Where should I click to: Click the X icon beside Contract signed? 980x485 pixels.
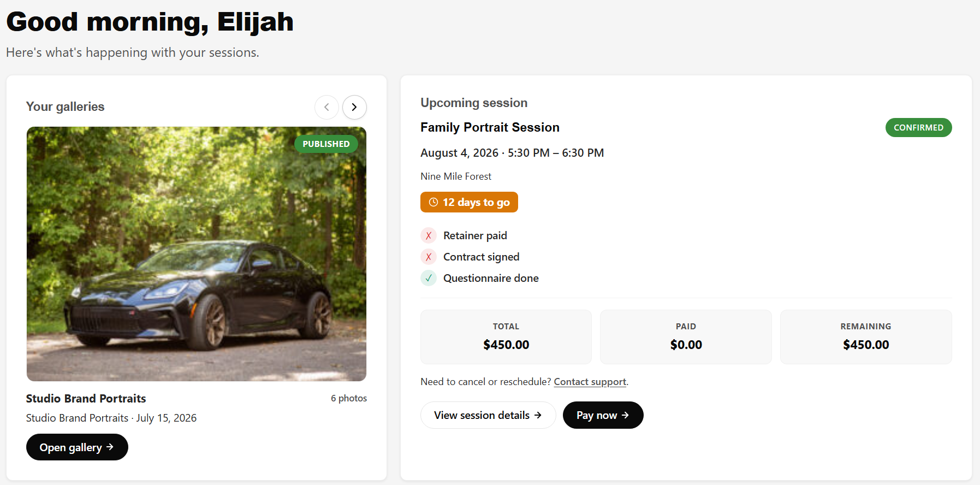pos(429,257)
